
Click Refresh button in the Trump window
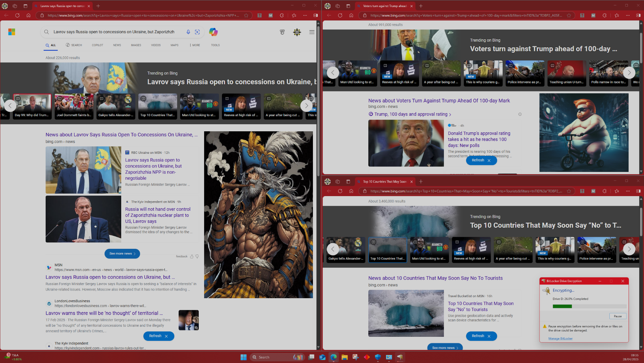tap(478, 160)
